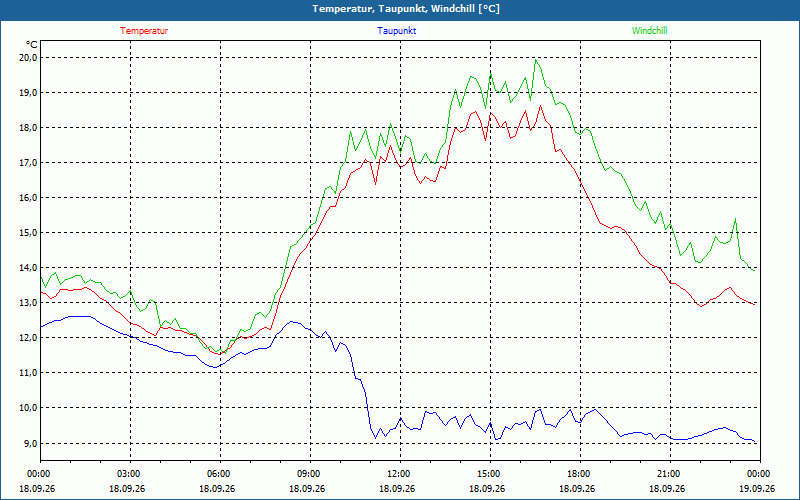Click the 18:00 time axis label
Image resolution: width=800 pixels, height=500 pixels.
coord(580,474)
